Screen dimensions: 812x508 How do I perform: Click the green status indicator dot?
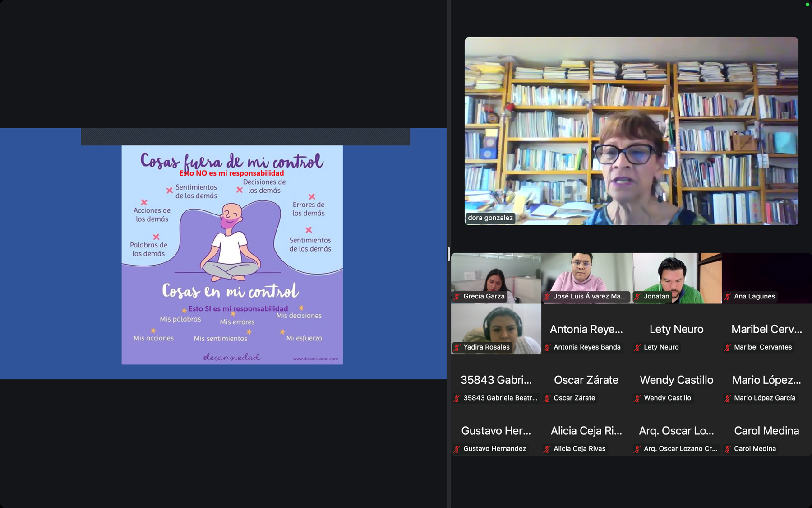coord(807,5)
